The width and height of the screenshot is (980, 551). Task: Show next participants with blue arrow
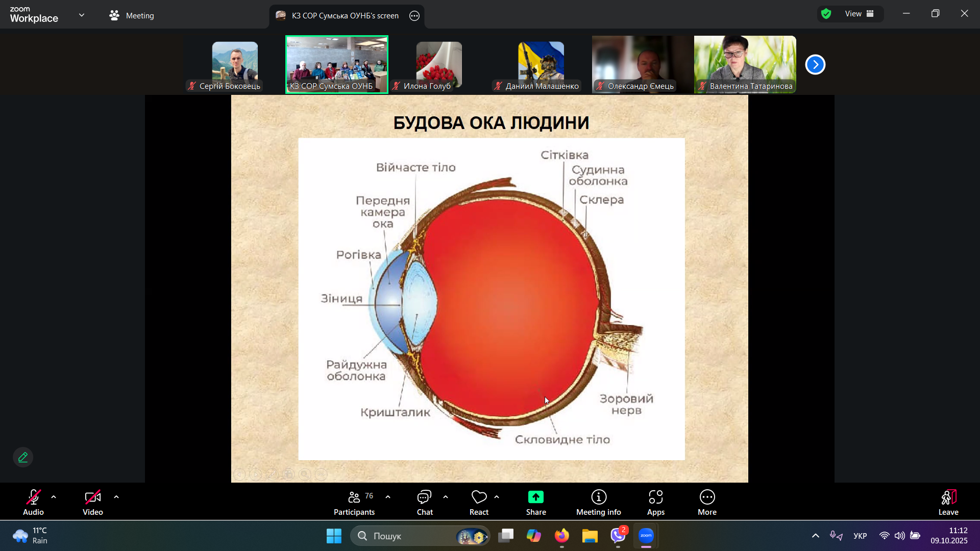815,65
